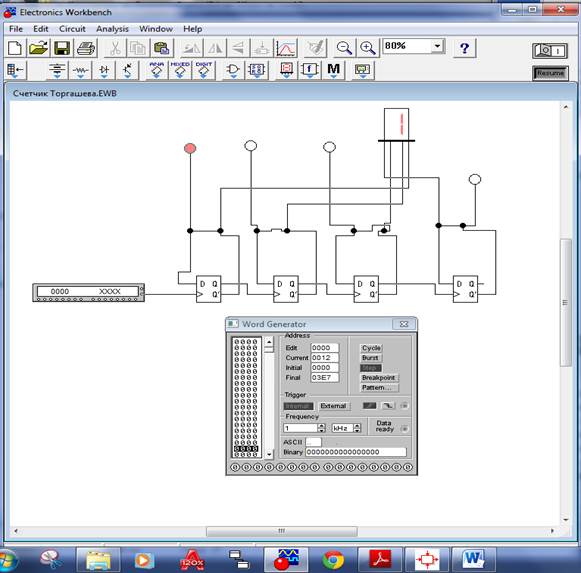Viewport: 581px width, 573px height.
Task: Open the Logic Gates parts bin
Action: point(233,70)
